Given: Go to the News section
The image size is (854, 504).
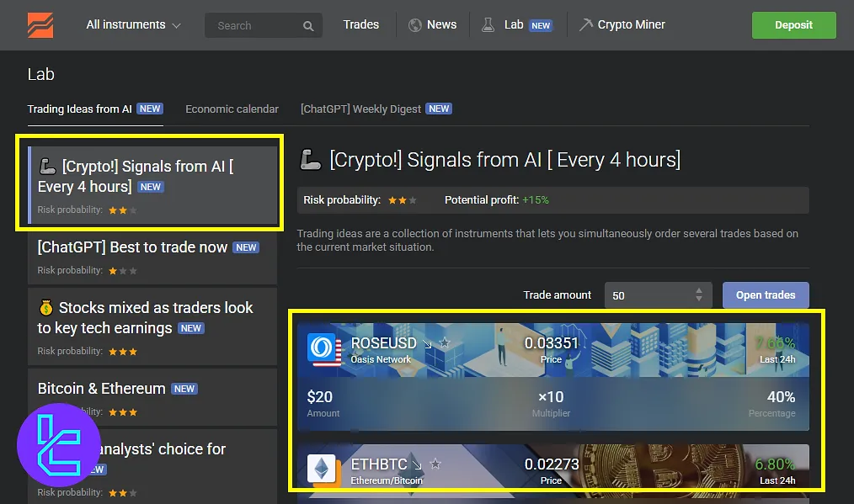Looking at the screenshot, I should coord(432,25).
